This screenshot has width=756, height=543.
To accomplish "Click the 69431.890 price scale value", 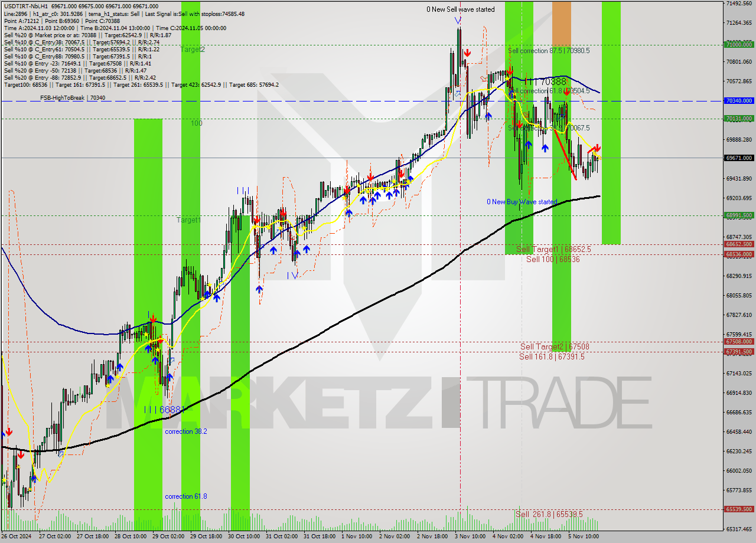I will click(x=739, y=179).
